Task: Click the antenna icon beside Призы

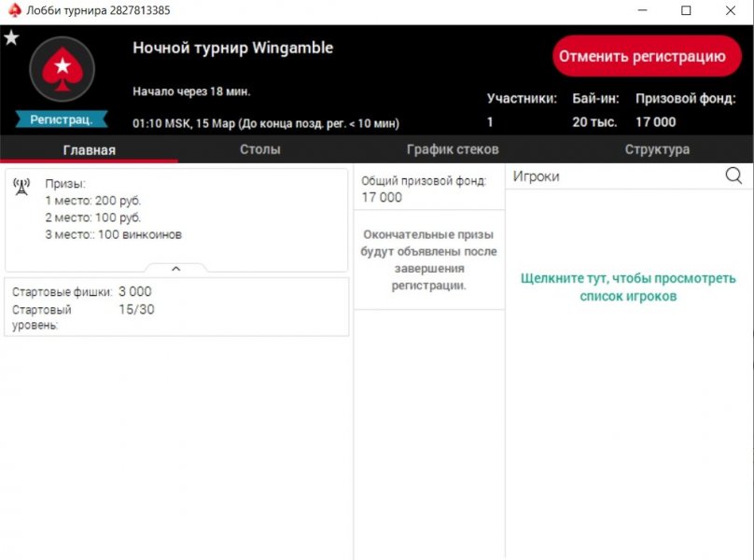Action: click(x=21, y=186)
